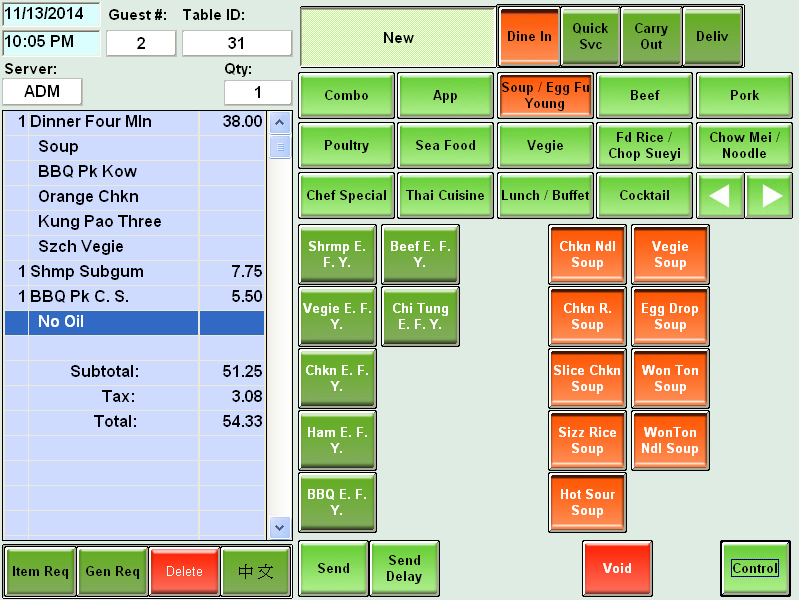Viewport: 799px width, 600px height.
Task: Open the Sea Food category
Action: tap(445, 146)
